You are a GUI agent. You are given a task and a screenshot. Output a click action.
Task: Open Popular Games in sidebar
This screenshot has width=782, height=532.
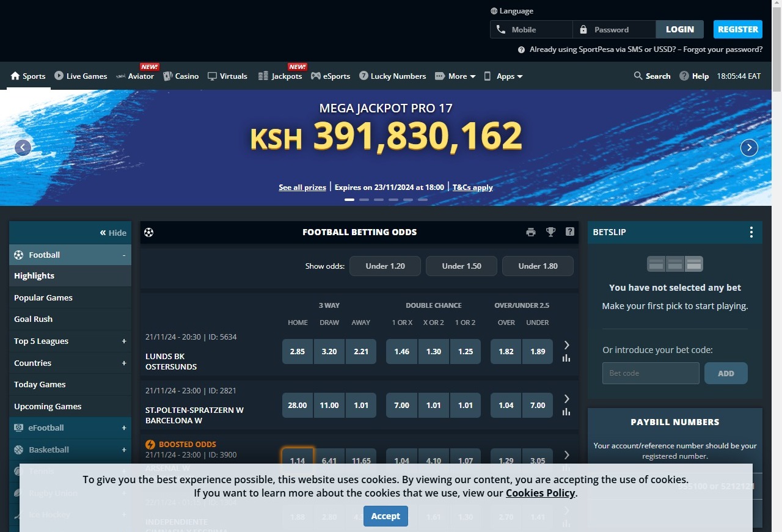(70, 297)
